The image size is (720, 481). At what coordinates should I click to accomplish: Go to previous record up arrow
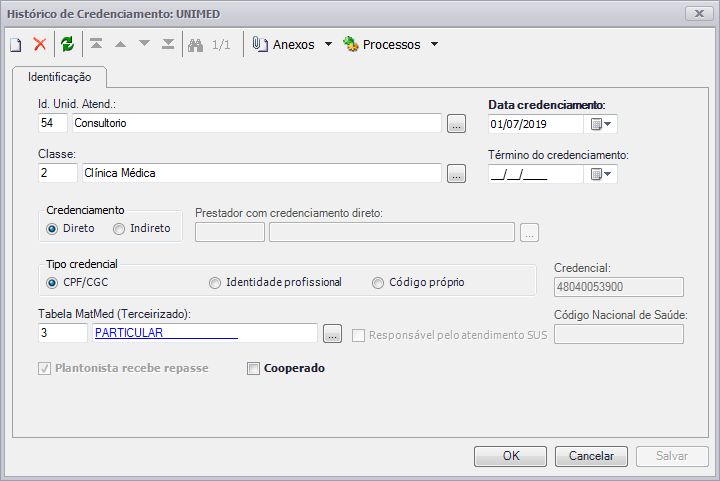tap(120, 44)
